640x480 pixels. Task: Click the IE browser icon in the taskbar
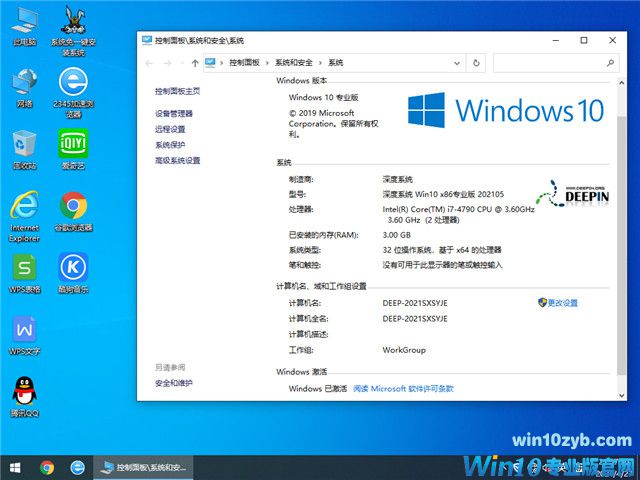click(77, 468)
